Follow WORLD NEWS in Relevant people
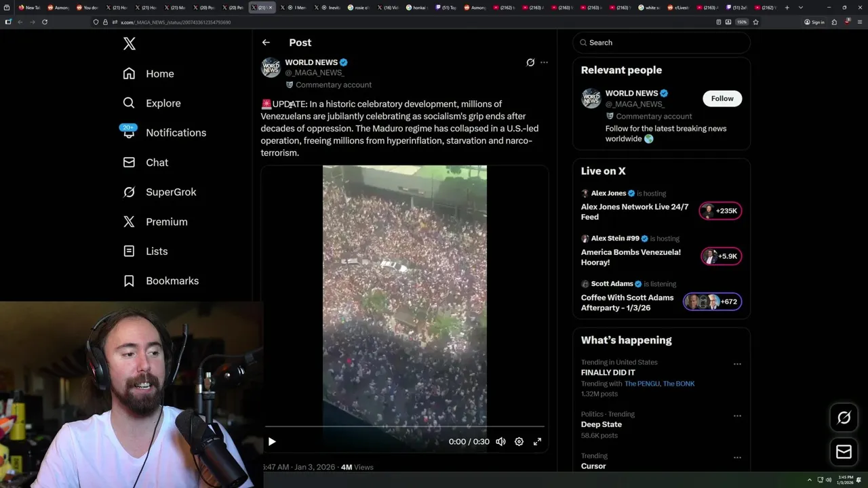The image size is (868, 488). pyautogui.click(x=722, y=98)
